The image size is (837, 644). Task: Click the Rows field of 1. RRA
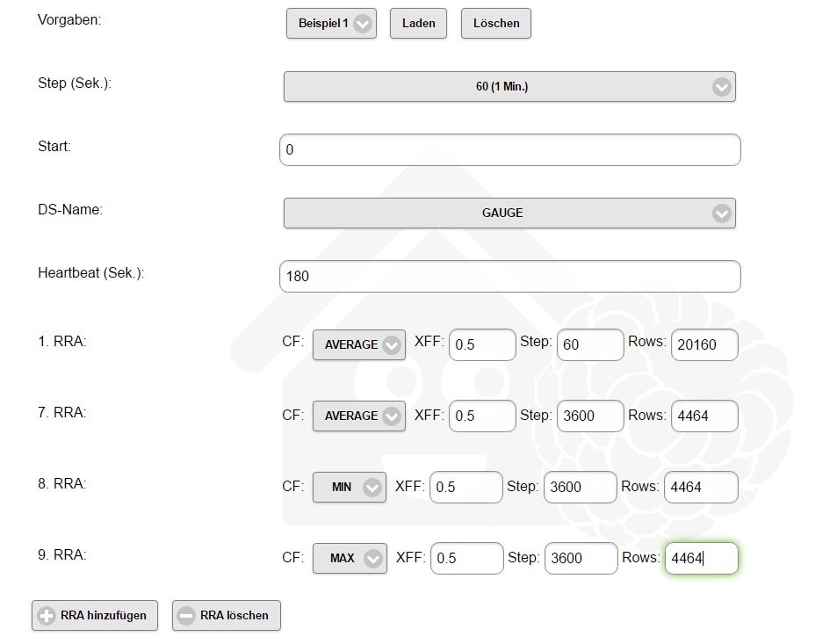click(704, 345)
